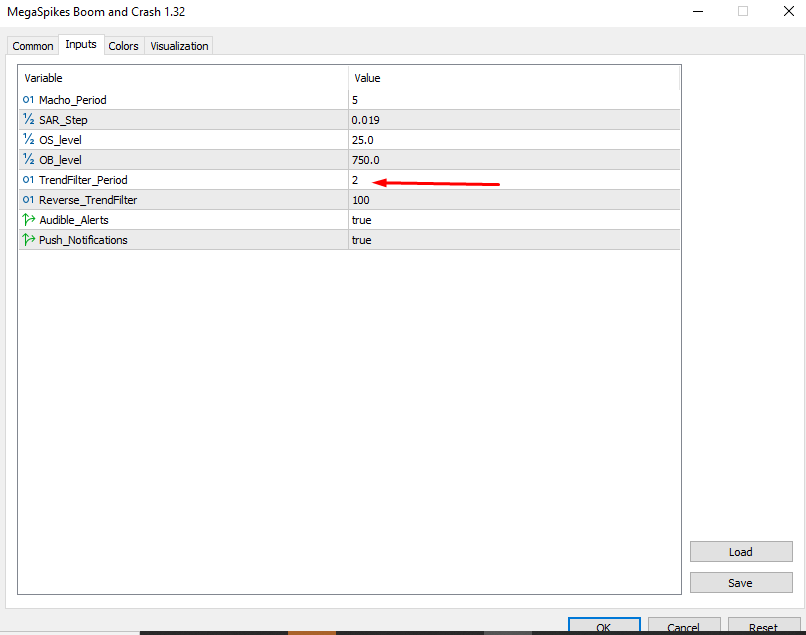Cancel the indicator dialog
Viewport: 806px width, 635px height.
[684, 626]
